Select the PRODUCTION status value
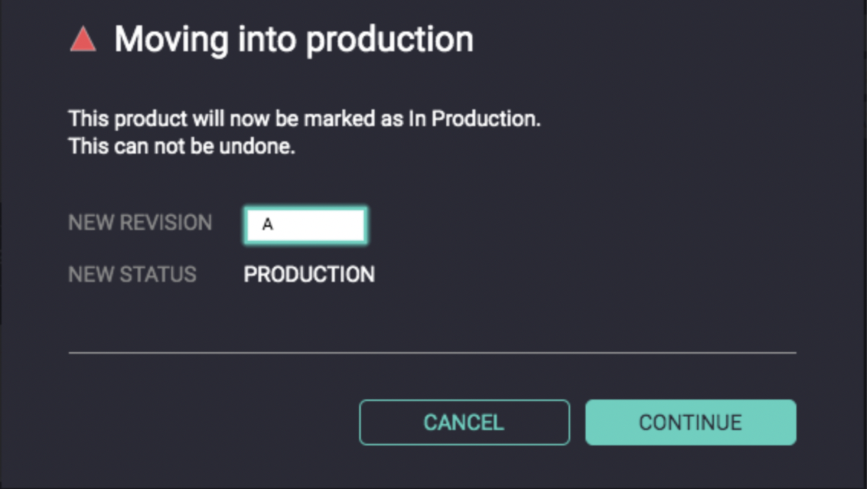This screenshot has width=868, height=489. tap(309, 274)
